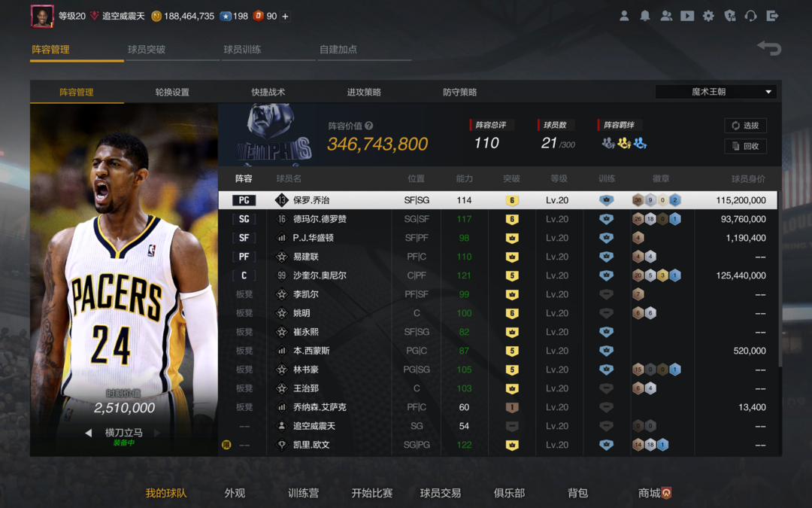Open the player avatar at top left
The image size is (812, 508).
point(42,16)
